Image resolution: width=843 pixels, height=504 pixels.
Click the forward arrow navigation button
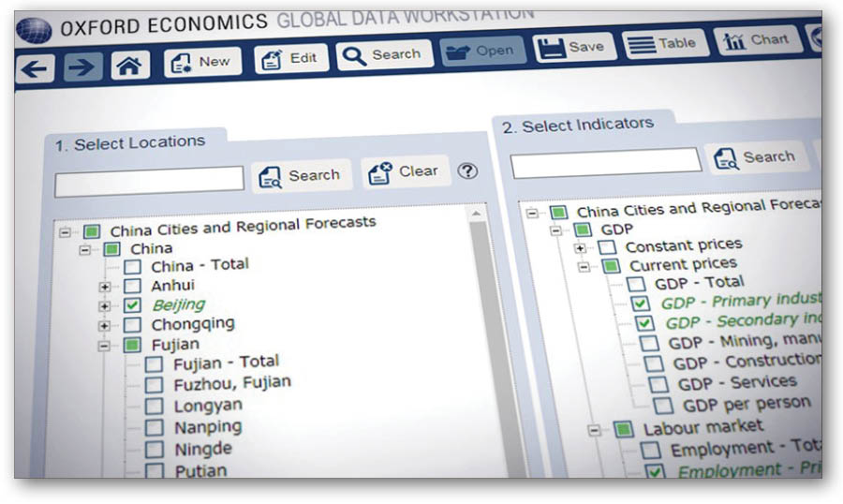point(82,67)
